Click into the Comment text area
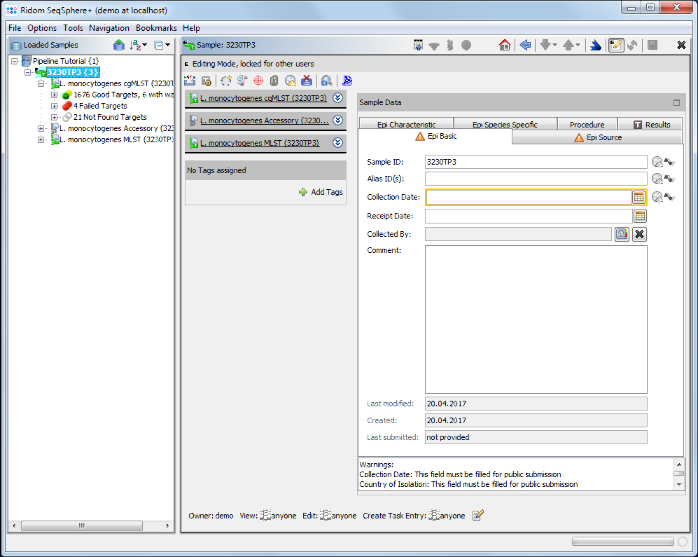Image resolution: width=698 pixels, height=557 pixels. pos(536,320)
